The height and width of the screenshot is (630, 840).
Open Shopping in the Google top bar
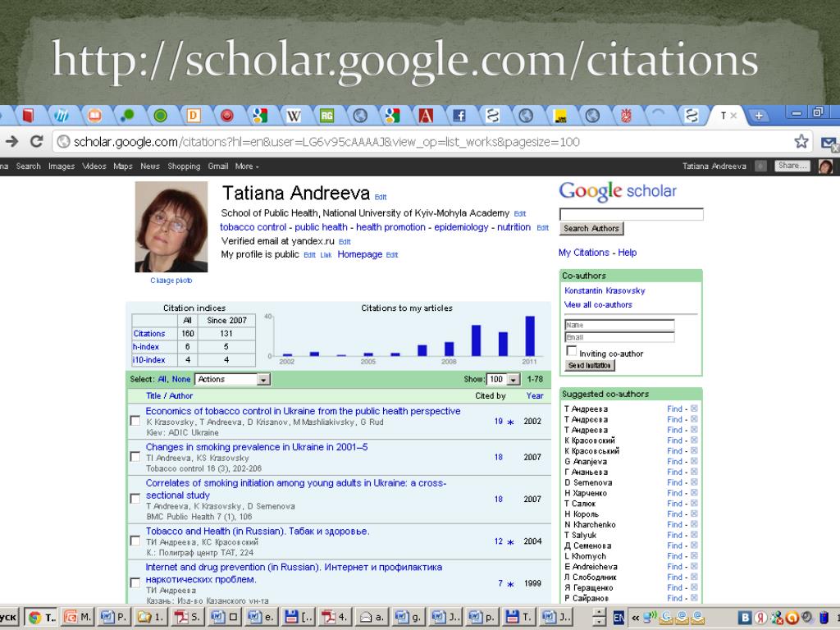[x=184, y=167]
